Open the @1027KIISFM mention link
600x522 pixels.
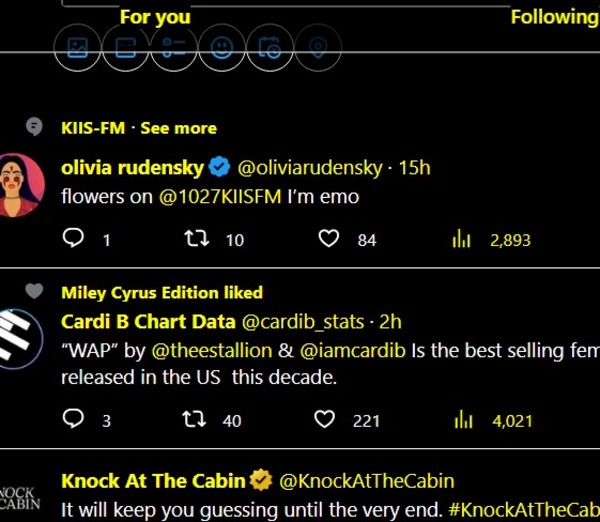click(220, 197)
